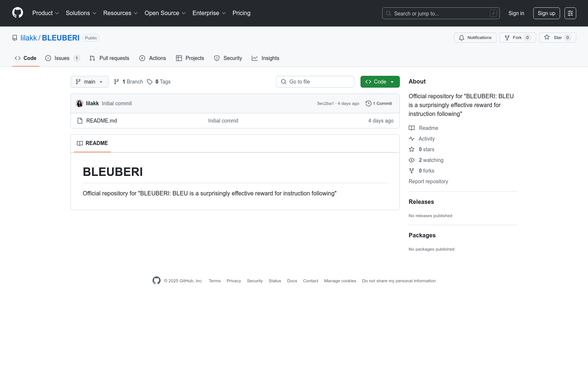Open the Packages heading link
This screenshot has width=588, height=368.
coord(422,235)
